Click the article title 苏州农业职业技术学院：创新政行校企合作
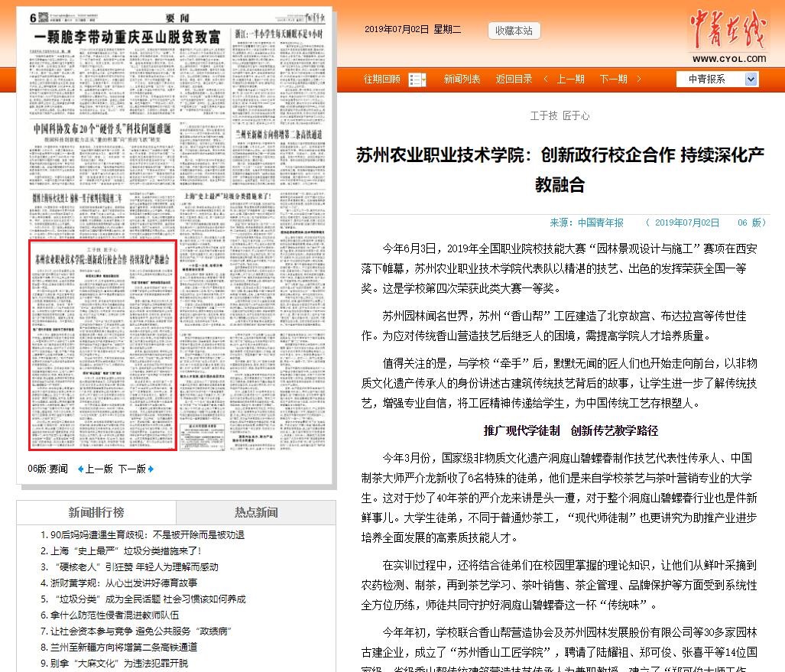 coord(560,170)
